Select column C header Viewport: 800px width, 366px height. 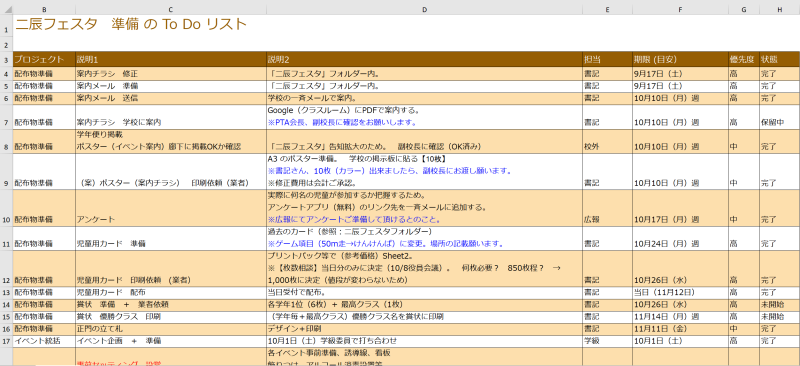[x=171, y=10]
